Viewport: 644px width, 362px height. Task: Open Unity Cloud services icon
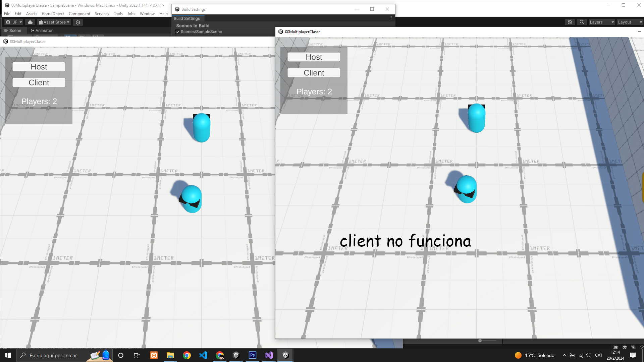pos(30,22)
